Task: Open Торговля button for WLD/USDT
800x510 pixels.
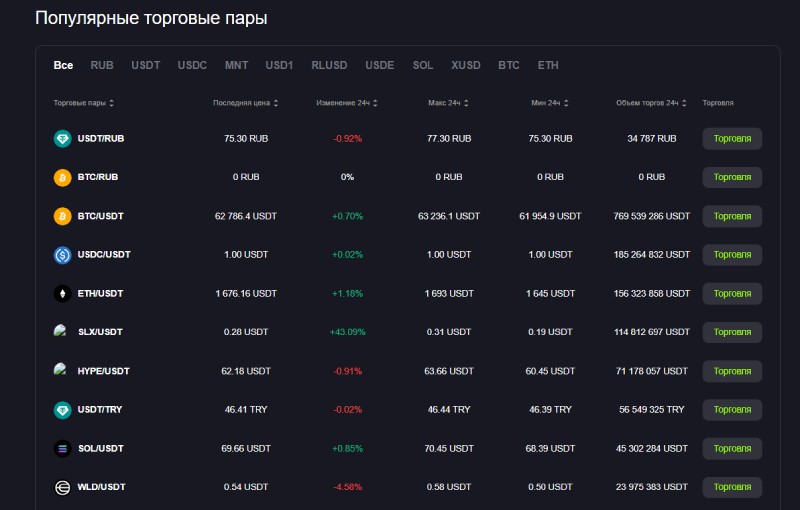Action: click(x=732, y=487)
